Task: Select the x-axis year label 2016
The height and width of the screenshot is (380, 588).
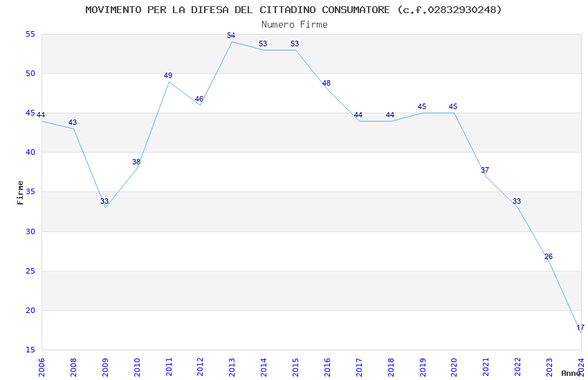Action: pos(327,366)
